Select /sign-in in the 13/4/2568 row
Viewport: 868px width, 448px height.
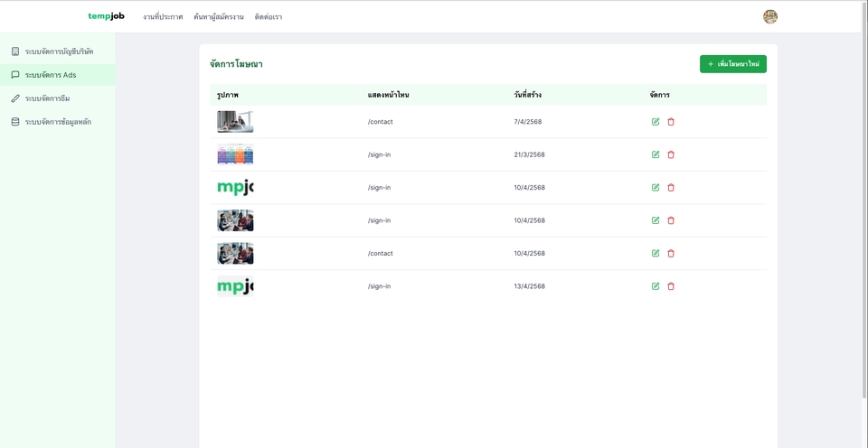point(379,286)
